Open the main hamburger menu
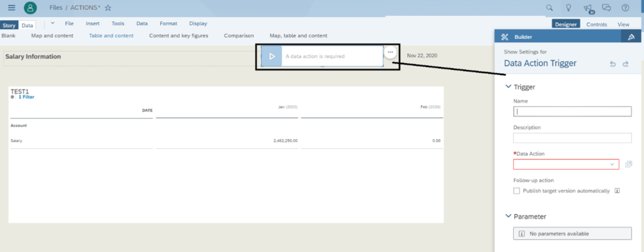 click(x=11, y=8)
